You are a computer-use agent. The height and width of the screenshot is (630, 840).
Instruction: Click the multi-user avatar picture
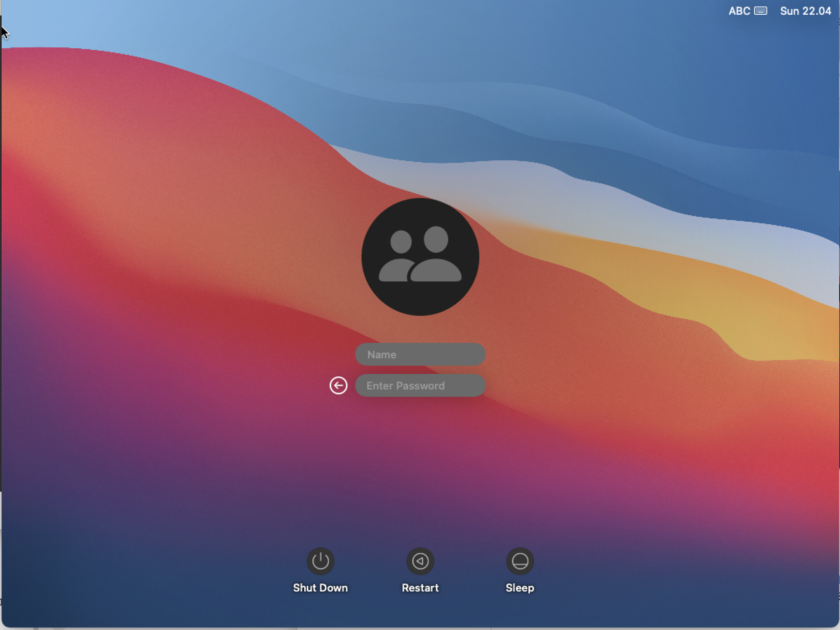(x=420, y=257)
